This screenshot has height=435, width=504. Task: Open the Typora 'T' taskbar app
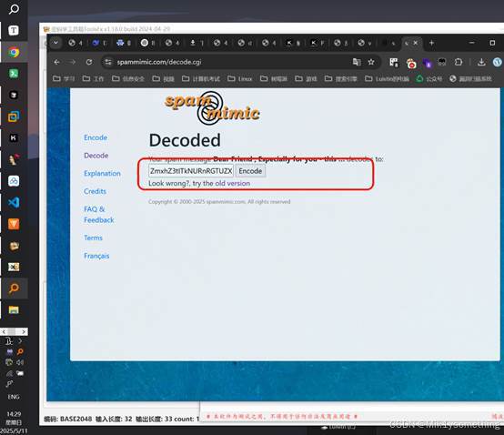[14, 31]
